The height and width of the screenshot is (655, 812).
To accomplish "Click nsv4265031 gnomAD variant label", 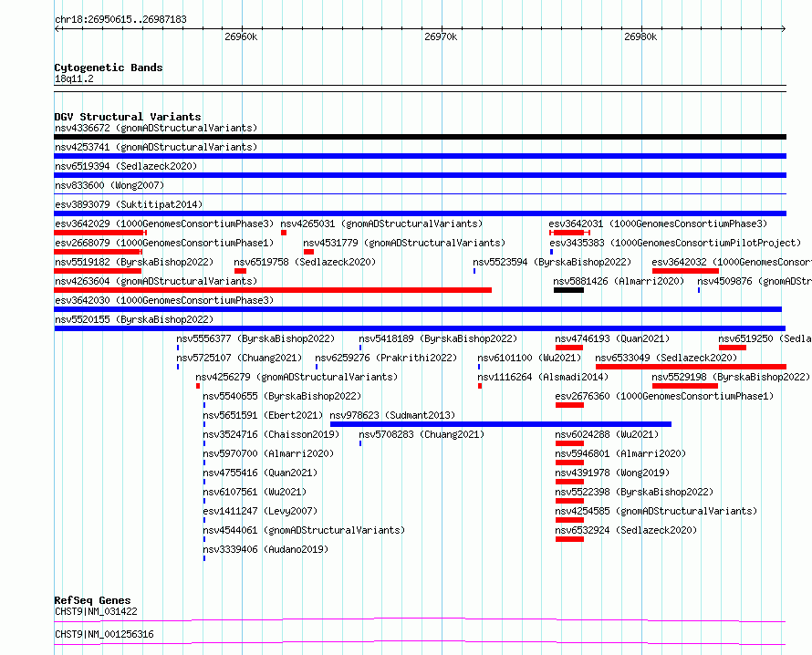I will click(x=381, y=224).
